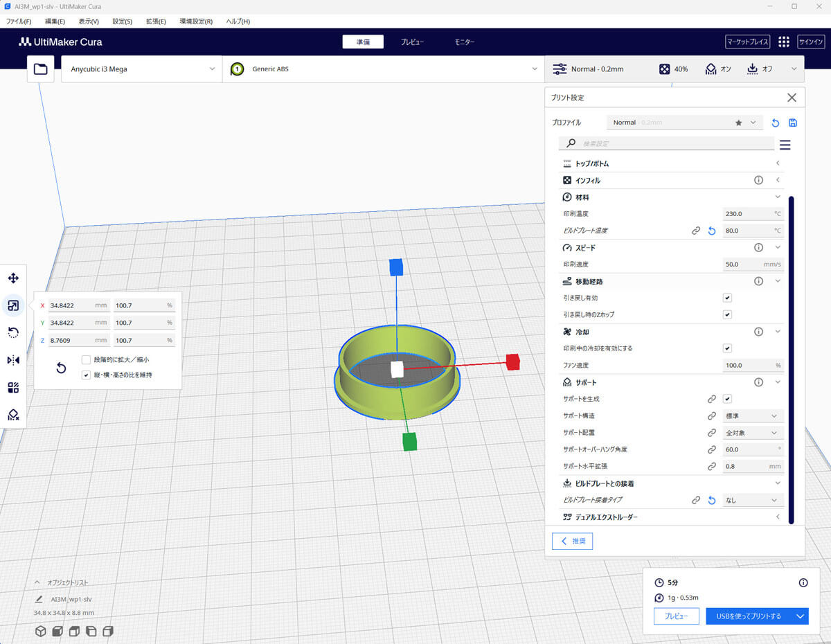Uncheck Z-hop when retracted checkbox
This screenshot has height=644, width=831.
tap(727, 314)
